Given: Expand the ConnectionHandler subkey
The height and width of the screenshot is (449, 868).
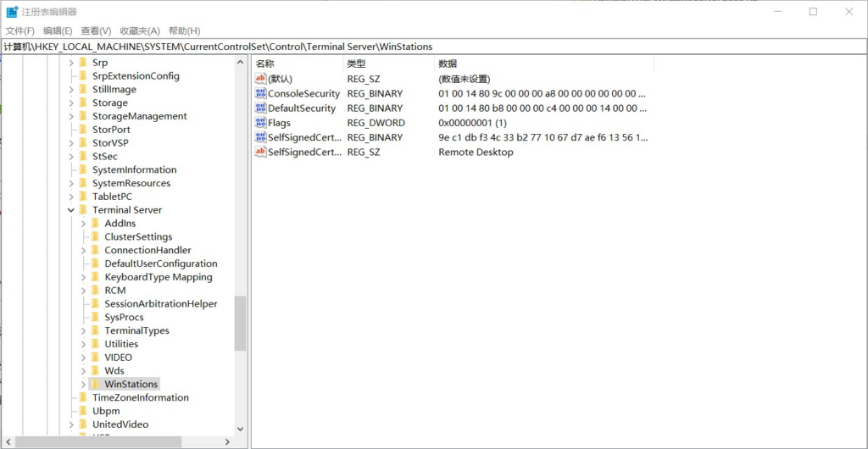Looking at the screenshot, I should (83, 251).
